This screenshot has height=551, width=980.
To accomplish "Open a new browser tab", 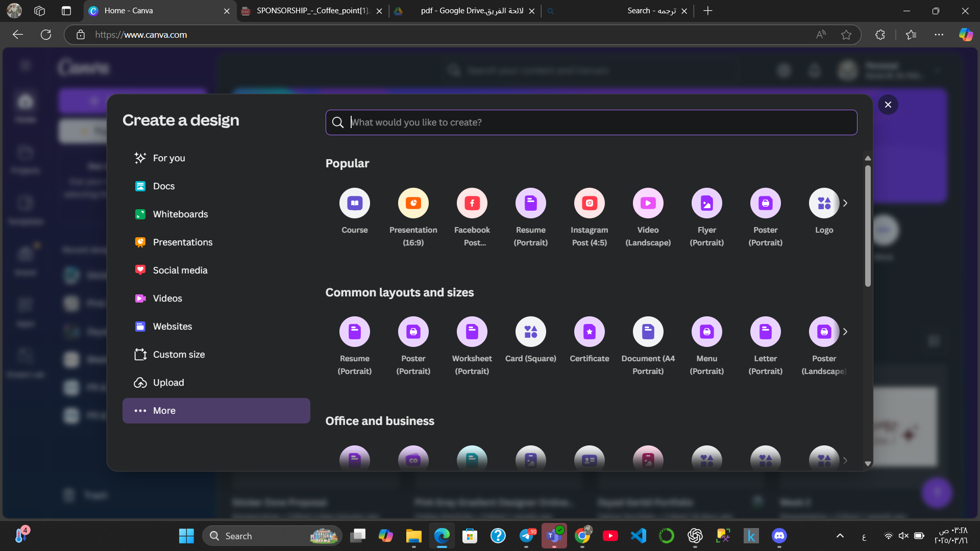I will (x=707, y=11).
